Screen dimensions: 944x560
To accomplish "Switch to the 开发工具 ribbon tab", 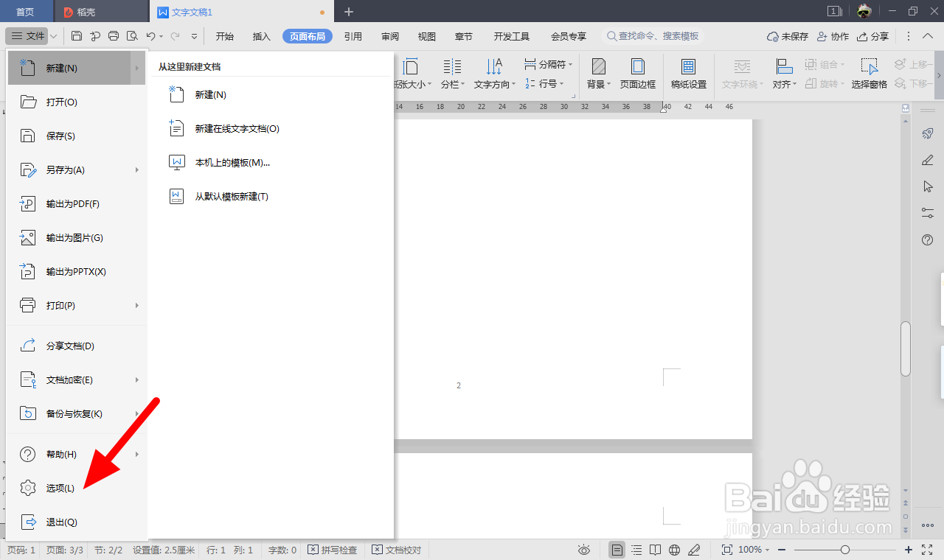I will 512,36.
